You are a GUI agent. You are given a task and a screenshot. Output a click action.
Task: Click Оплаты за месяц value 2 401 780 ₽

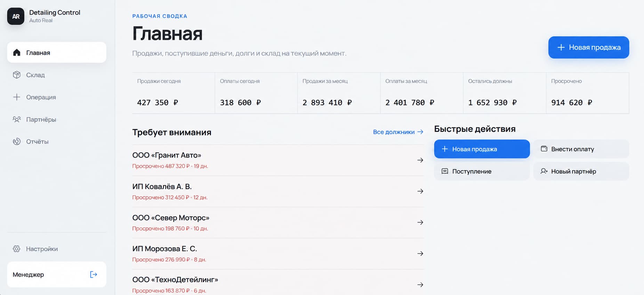[x=410, y=103]
